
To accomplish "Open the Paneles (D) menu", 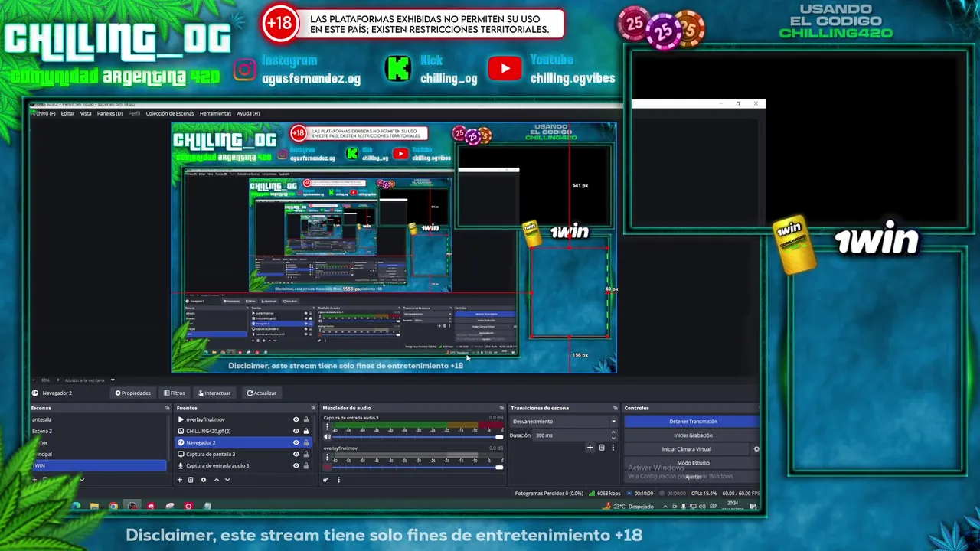I will [109, 113].
